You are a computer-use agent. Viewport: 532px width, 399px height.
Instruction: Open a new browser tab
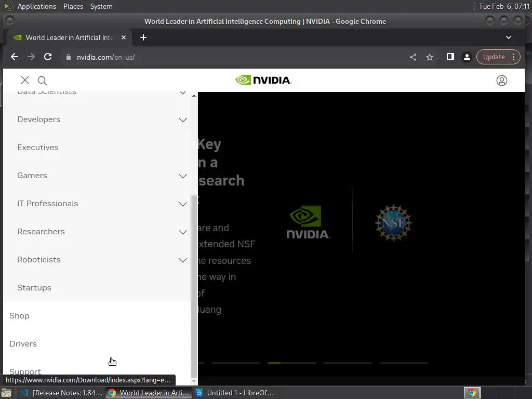click(143, 37)
